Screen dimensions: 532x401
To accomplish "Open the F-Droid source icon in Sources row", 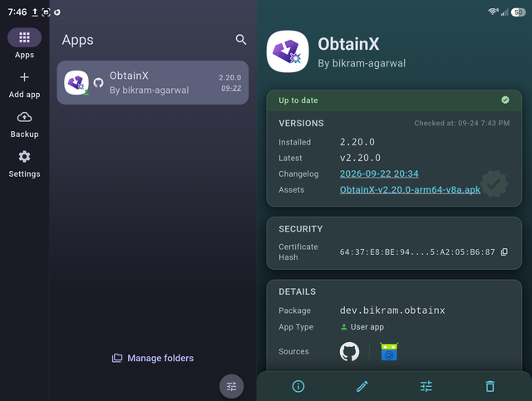I will [389, 351].
